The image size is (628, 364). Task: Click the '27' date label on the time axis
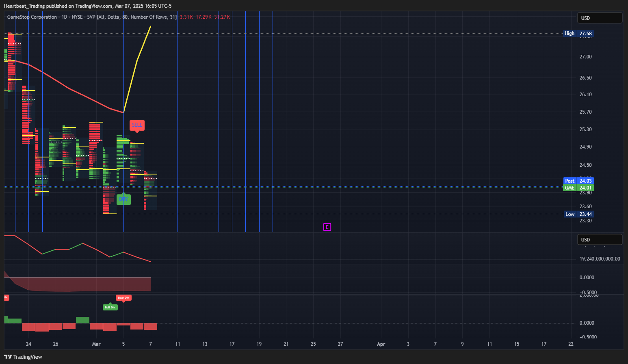pyautogui.click(x=340, y=344)
